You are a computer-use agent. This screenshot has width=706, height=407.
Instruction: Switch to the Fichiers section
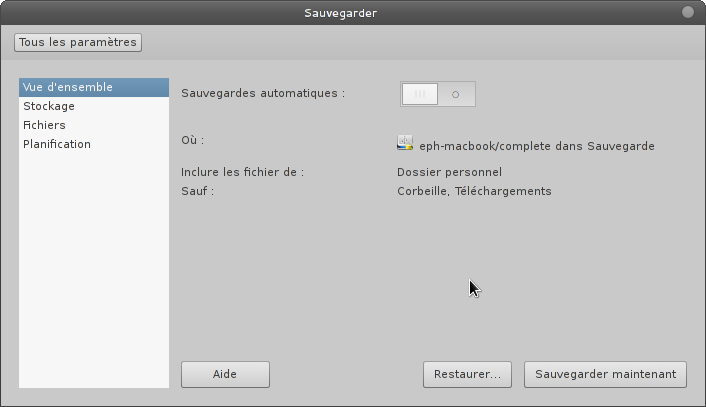[x=45, y=125]
